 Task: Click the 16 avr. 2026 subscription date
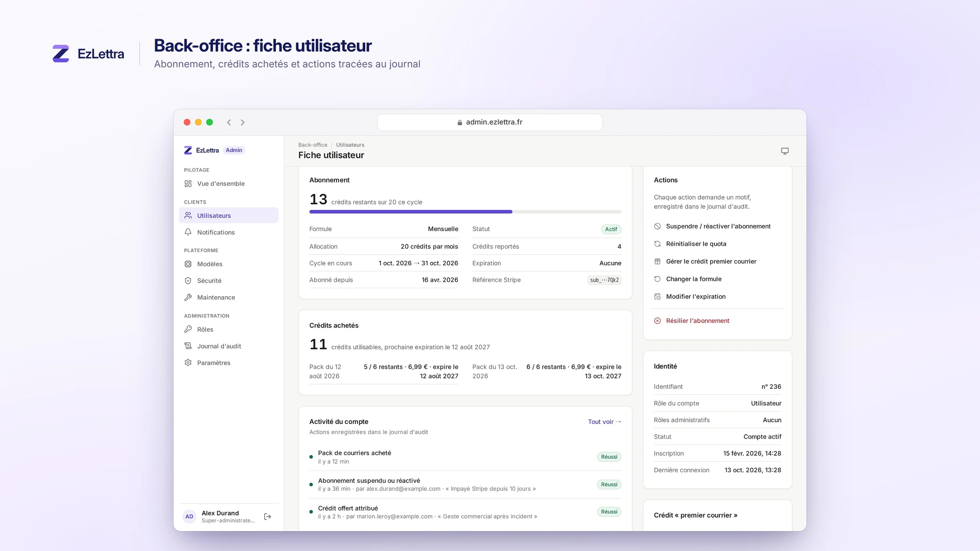(x=440, y=280)
